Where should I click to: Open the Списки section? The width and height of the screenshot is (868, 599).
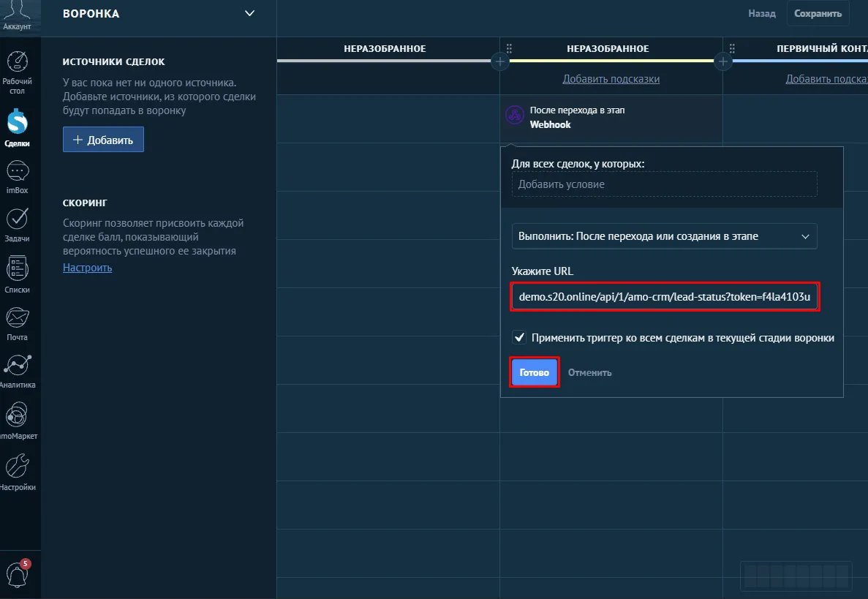click(17, 274)
